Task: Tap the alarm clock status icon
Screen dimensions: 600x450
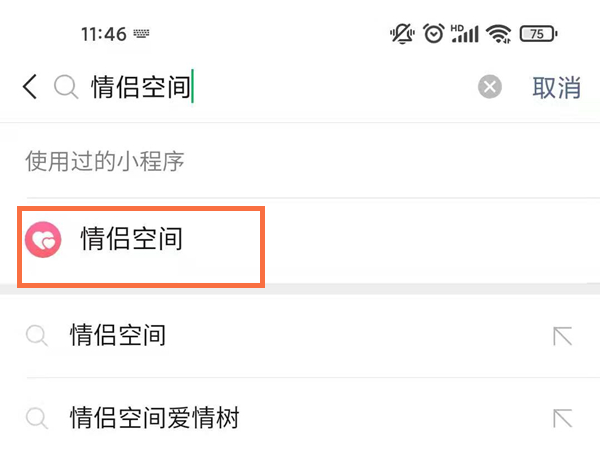Action: (434, 34)
